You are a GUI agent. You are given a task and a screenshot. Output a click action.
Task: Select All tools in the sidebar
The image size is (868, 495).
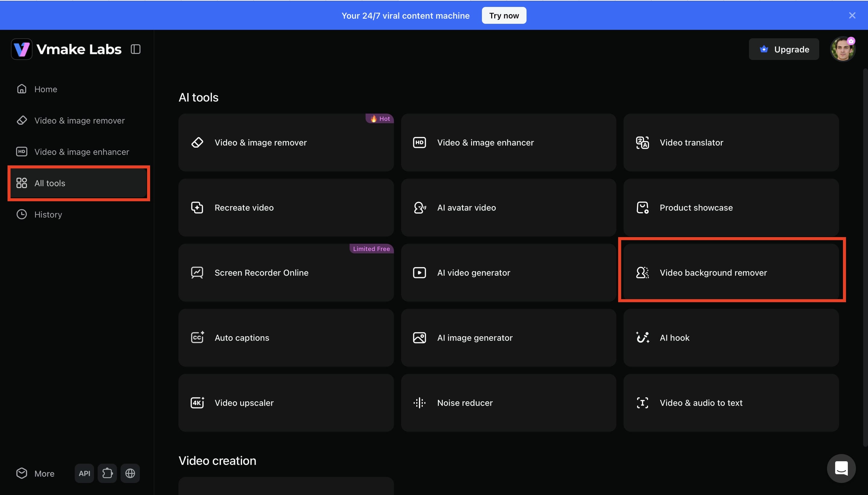78,183
